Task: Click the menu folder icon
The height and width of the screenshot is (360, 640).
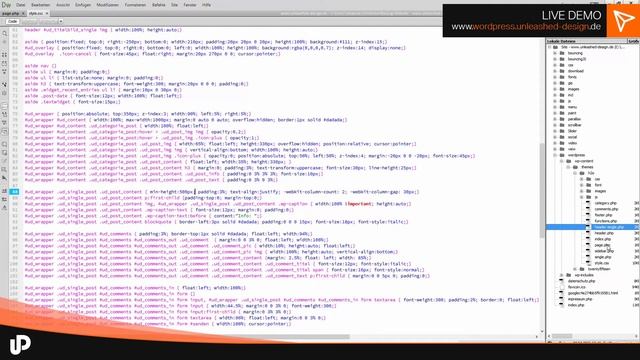Action: [x=562, y=107]
